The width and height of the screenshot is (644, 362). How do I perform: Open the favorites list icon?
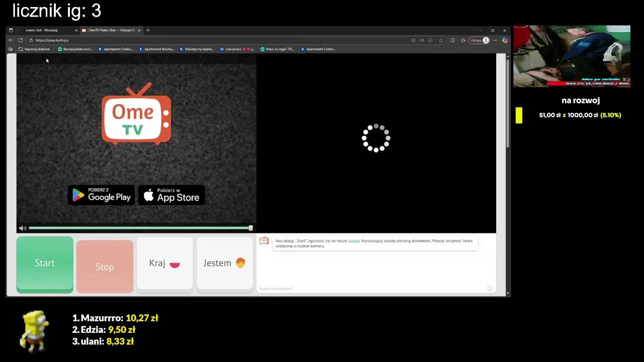click(463, 40)
